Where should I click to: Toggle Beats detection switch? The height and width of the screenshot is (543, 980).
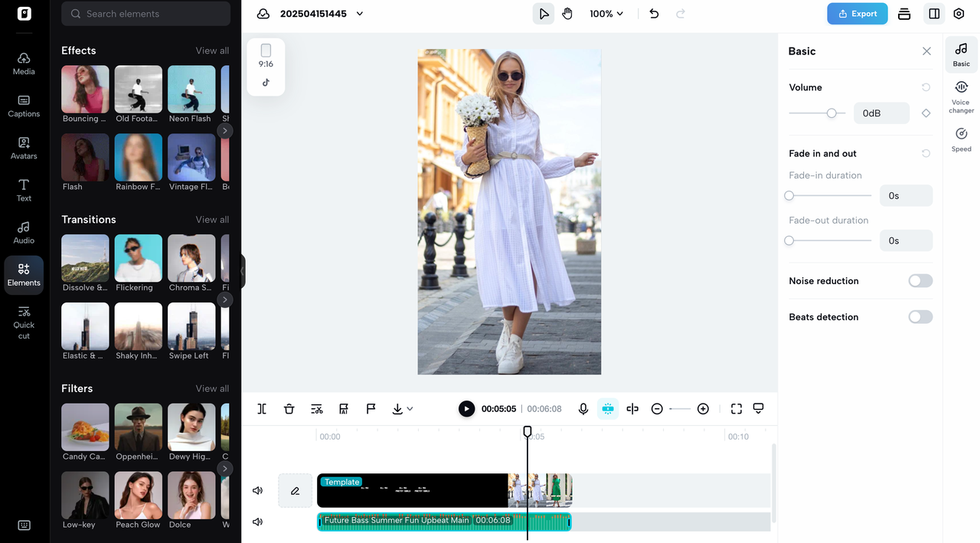click(x=920, y=317)
